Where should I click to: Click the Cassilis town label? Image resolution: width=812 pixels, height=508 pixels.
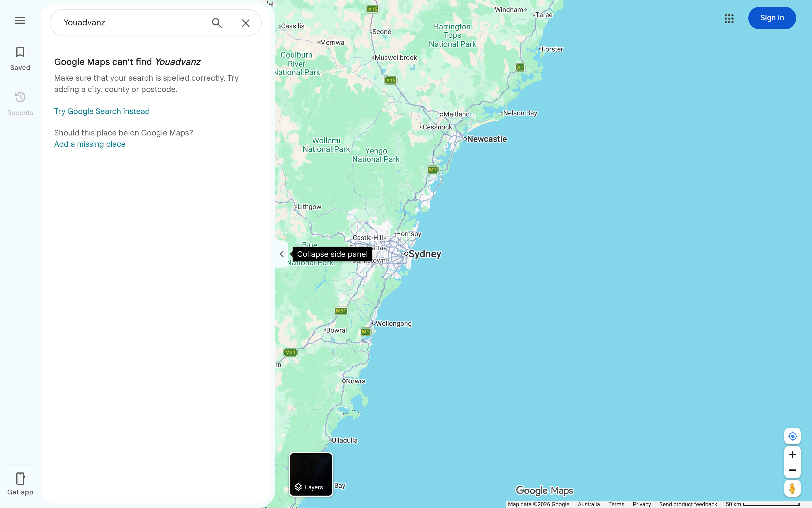click(x=293, y=26)
